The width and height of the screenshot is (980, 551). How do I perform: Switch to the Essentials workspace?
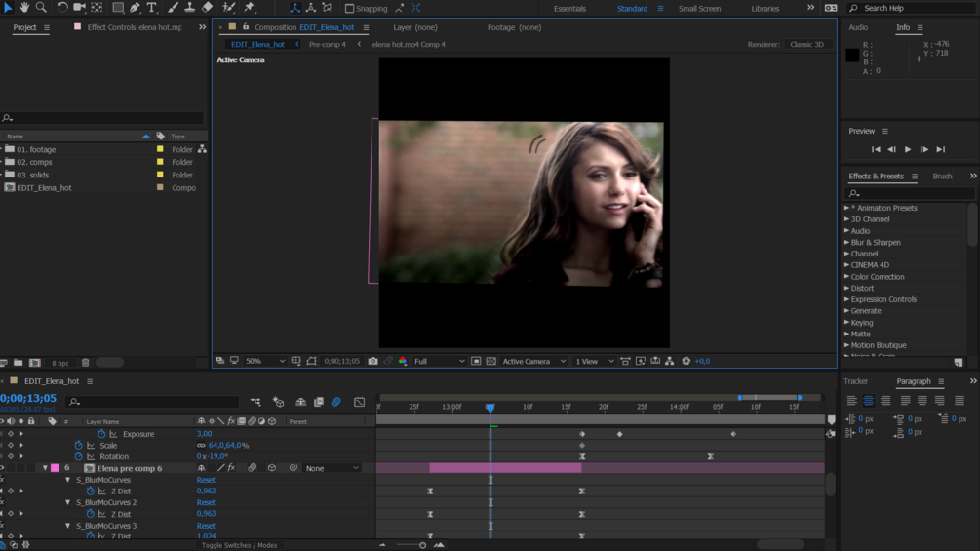point(569,9)
